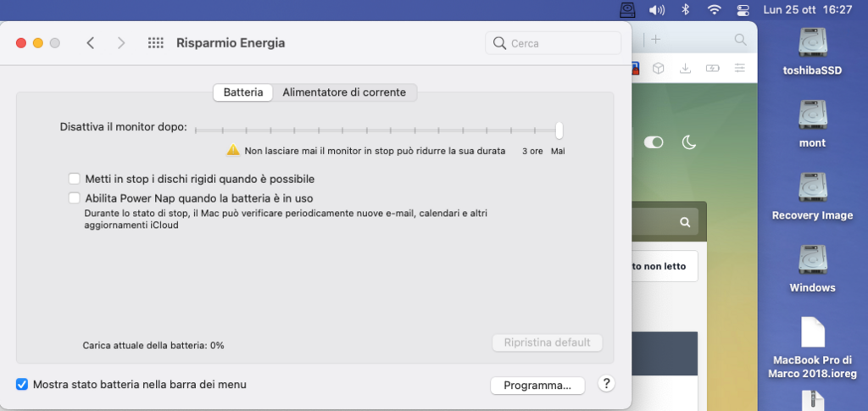Open the Wi-Fi menu bar icon

715,9
